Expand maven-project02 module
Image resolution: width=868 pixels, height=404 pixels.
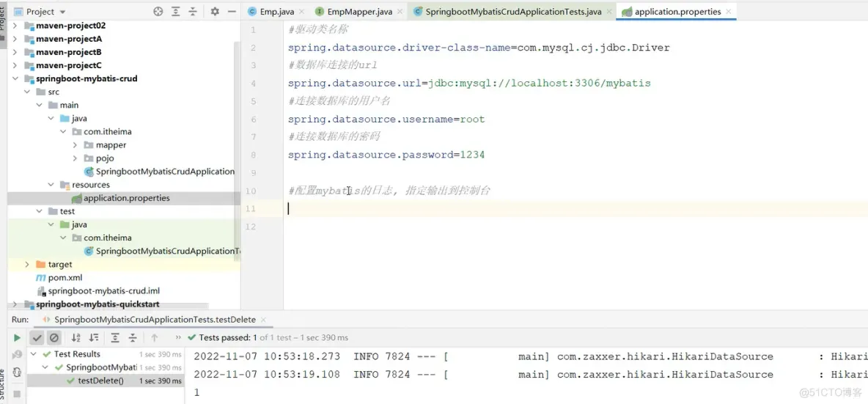point(15,26)
